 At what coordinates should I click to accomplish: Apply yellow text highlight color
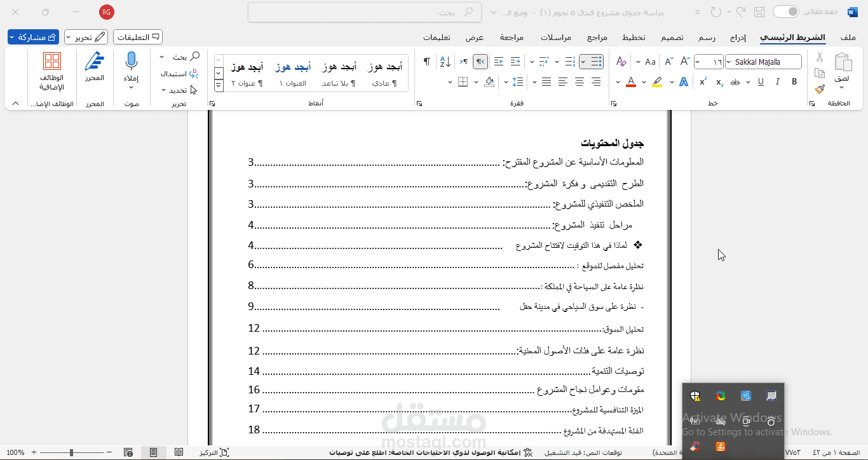click(x=656, y=81)
